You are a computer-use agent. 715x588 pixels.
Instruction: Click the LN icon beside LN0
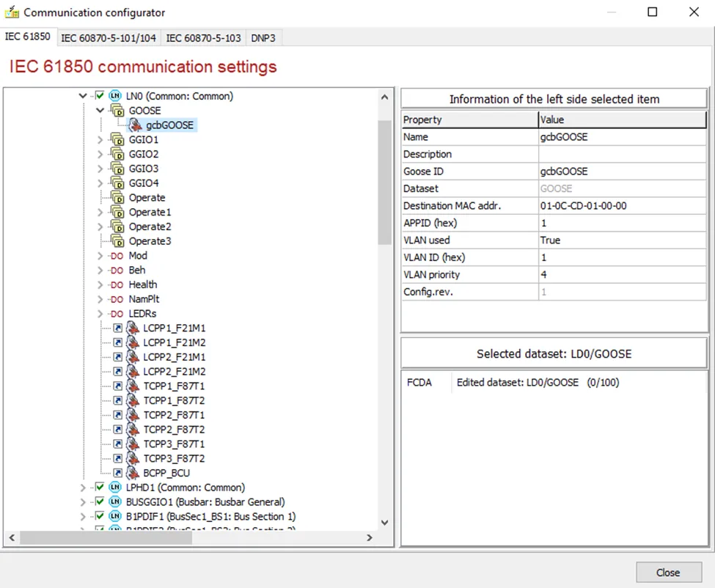[x=115, y=96]
